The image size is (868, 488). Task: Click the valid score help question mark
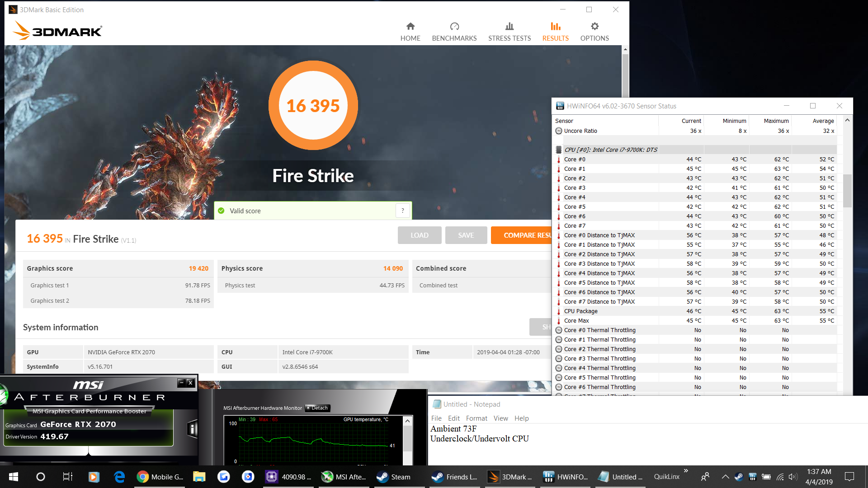coord(403,211)
